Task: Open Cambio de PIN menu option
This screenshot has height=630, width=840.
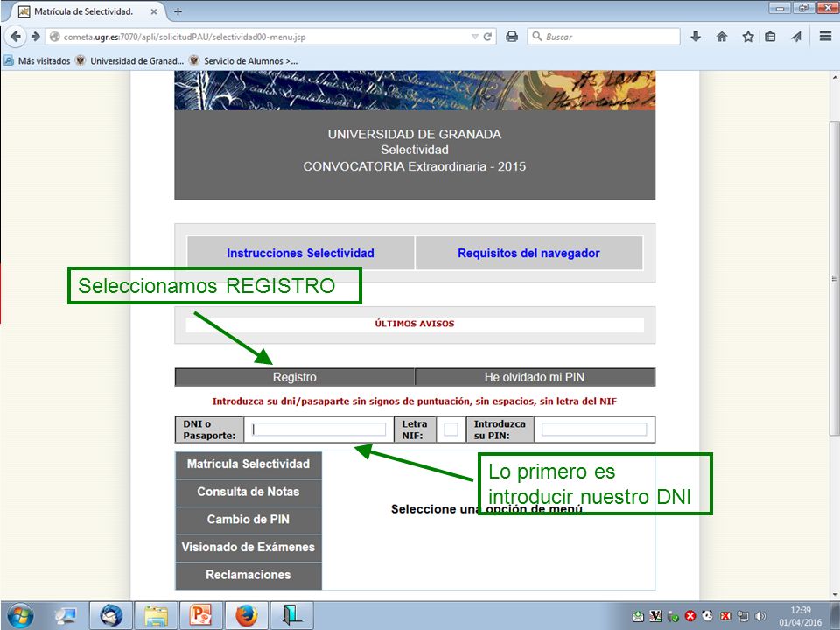Action: [248, 520]
